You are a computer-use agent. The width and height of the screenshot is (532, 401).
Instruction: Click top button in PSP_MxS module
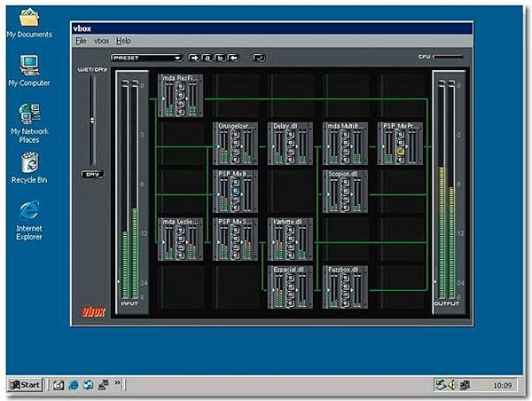tap(236, 231)
